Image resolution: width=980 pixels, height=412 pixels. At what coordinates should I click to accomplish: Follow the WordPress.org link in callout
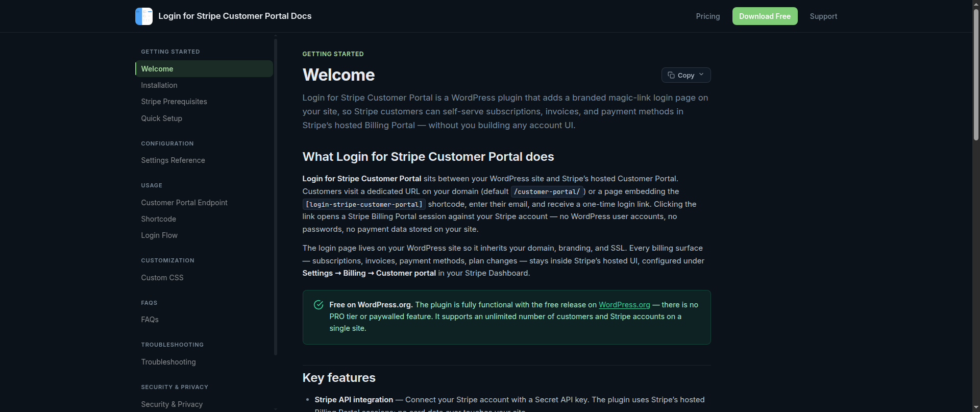coord(624,305)
